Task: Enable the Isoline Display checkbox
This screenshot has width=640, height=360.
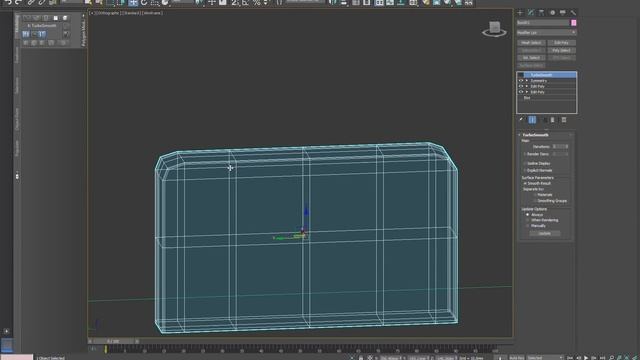Action: [525, 164]
